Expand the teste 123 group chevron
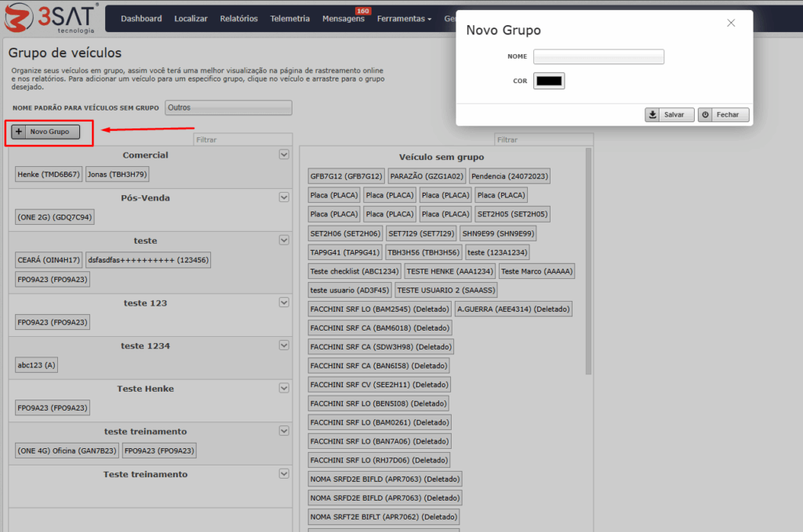Viewport: 803px width, 532px height. tap(285, 302)
